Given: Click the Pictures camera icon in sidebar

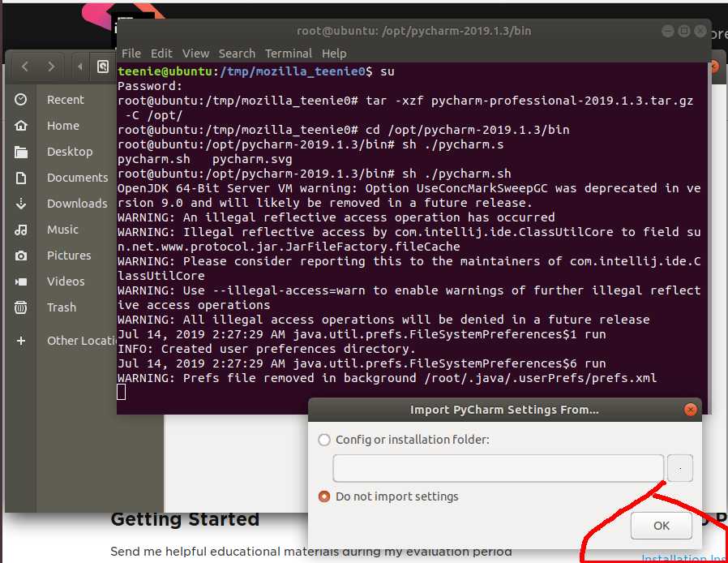Looking at the screenshot, I should (21, 256).
